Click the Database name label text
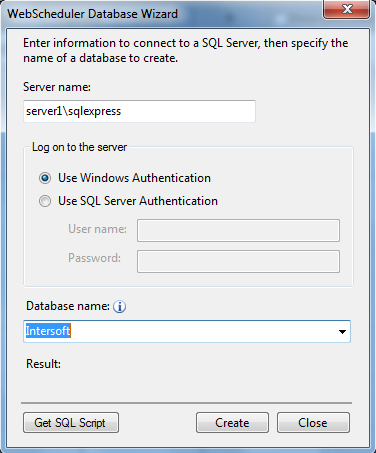Screen dimensions: 376x453 coord(68,306)
